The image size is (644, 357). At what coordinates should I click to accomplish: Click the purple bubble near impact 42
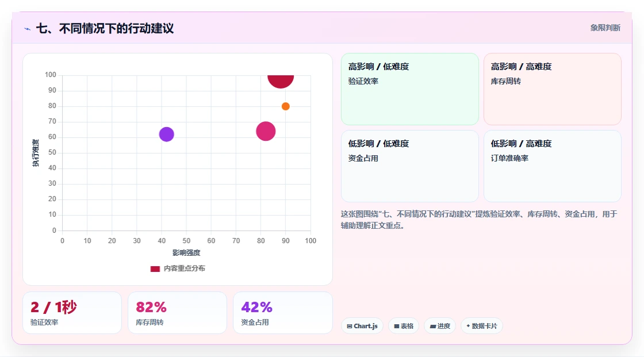pyautogui.click(x=166, y=135)
